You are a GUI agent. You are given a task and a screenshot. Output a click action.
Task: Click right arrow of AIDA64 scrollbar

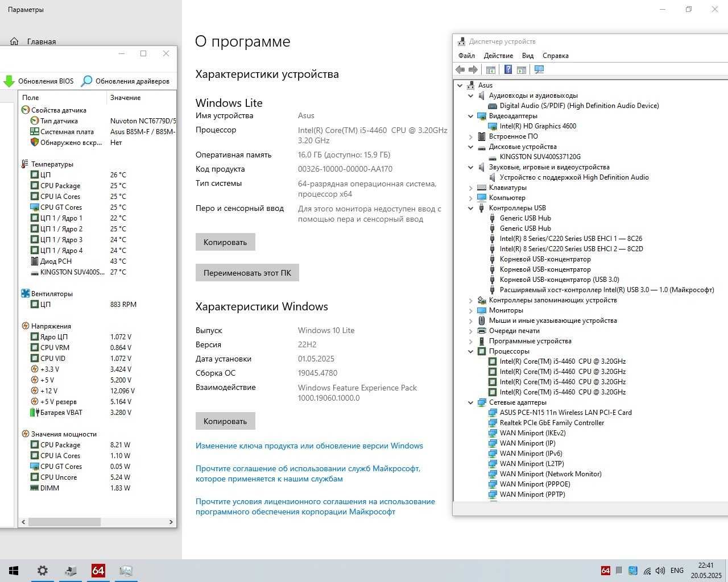(171, 522)
